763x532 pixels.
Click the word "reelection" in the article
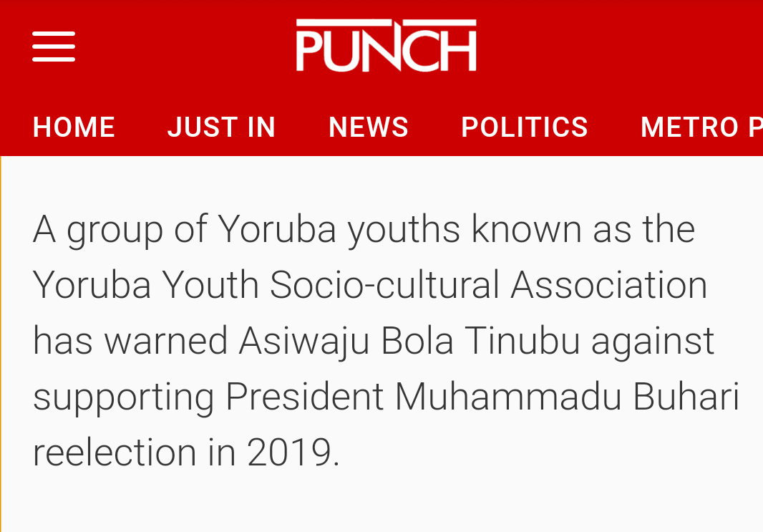(115, 453)
